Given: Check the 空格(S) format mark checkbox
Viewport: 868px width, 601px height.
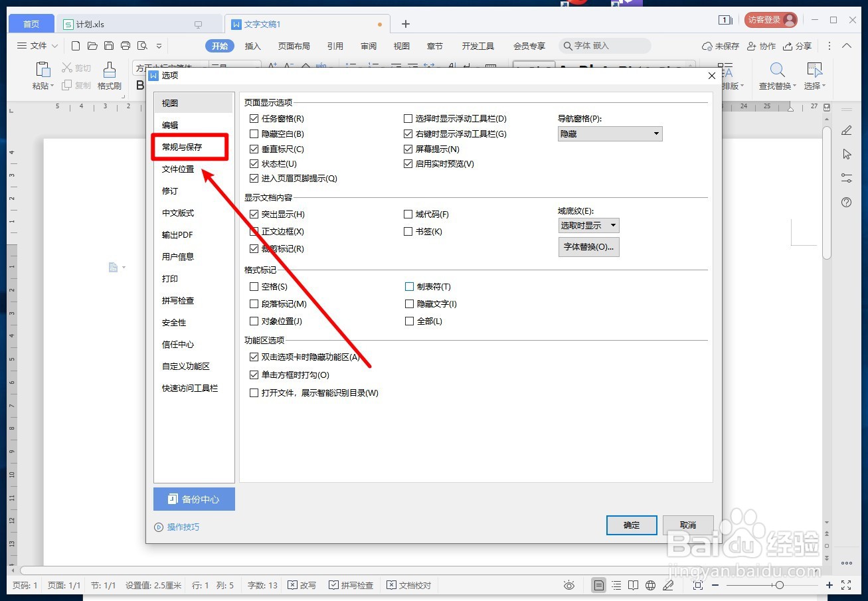Looking at the screenshot, I should pyautogui.click(x=254, y=286).
